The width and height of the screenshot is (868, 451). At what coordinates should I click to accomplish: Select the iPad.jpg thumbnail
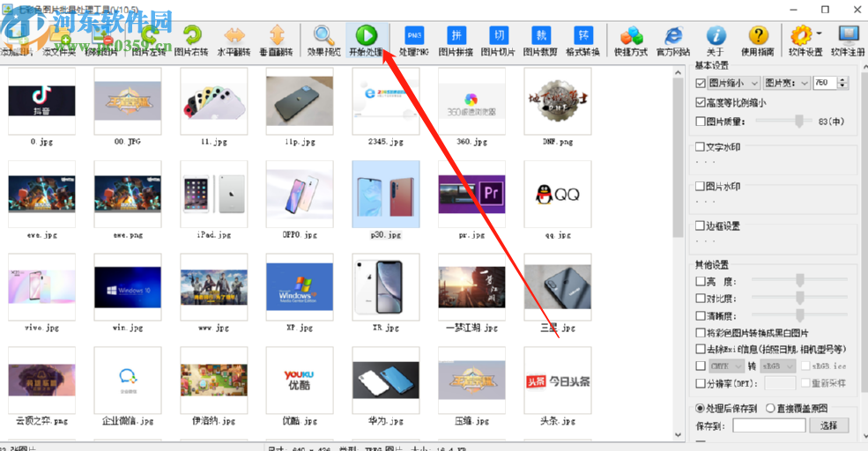tap(213, 195)
